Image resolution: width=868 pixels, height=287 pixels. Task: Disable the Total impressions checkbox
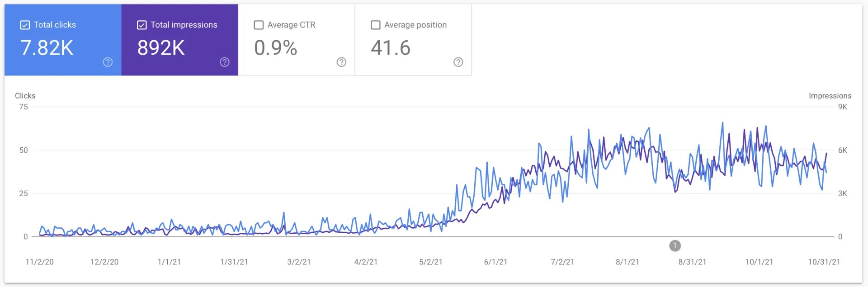click(x=142, y=25)
